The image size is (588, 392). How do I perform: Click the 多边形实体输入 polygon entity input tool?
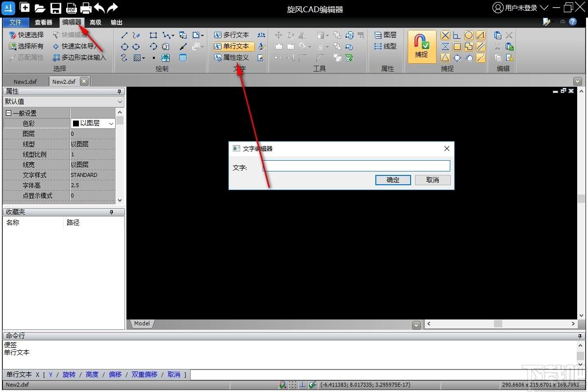[x=79, y=57]
